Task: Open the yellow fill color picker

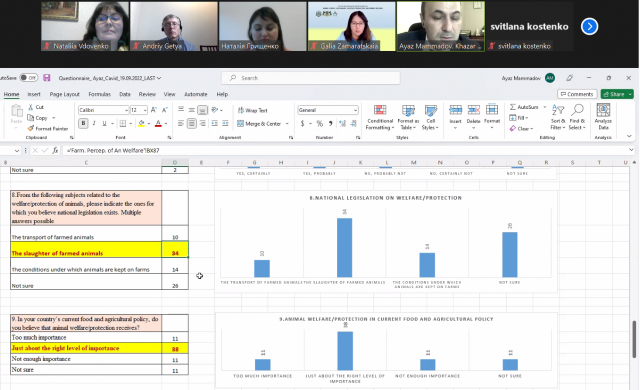Action: [141, 123]
